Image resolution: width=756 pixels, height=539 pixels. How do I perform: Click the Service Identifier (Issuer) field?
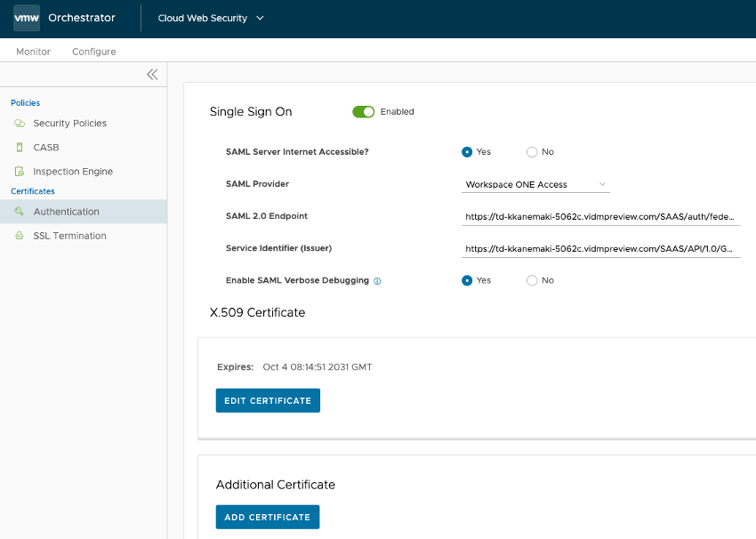pos(601,249)
